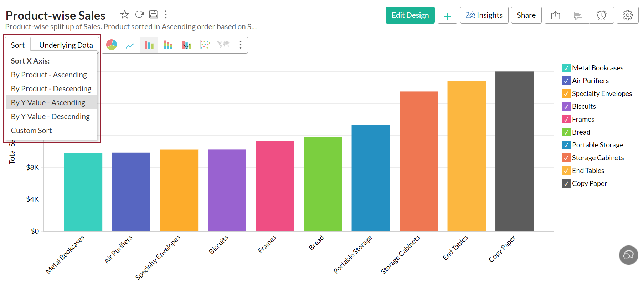This screenshot has height=284, width=644.
Task: Collapse the Sort dropdown
Action: coord(18,45)
